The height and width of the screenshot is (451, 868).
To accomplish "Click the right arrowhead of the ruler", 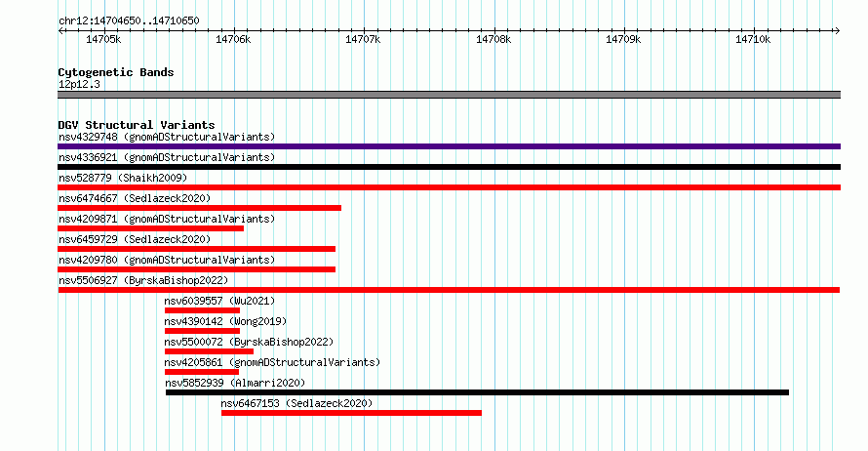I will click(x=838, y=31).
